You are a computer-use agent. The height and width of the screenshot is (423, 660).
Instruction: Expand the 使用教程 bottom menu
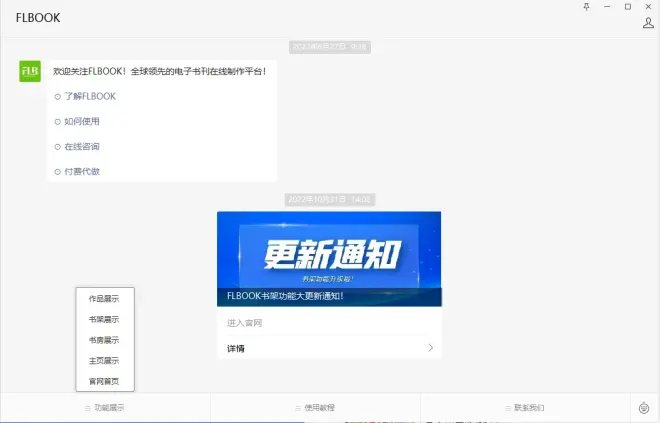315,408
